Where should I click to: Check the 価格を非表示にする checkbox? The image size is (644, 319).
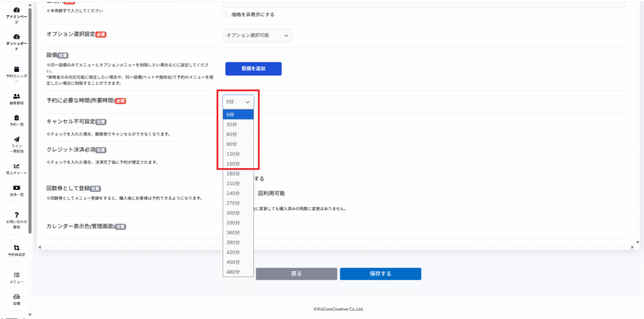coord(226,14)
